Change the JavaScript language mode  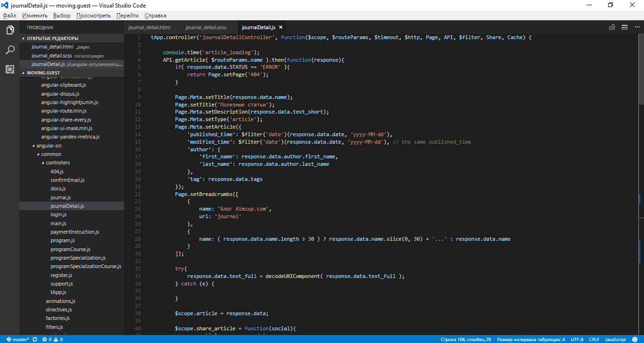(615, 339)
